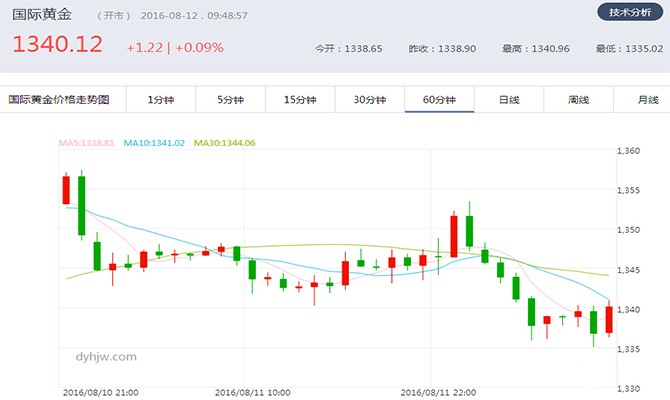Switch to the 日线 tab
The image size is (670, 400).
[509, 100]
